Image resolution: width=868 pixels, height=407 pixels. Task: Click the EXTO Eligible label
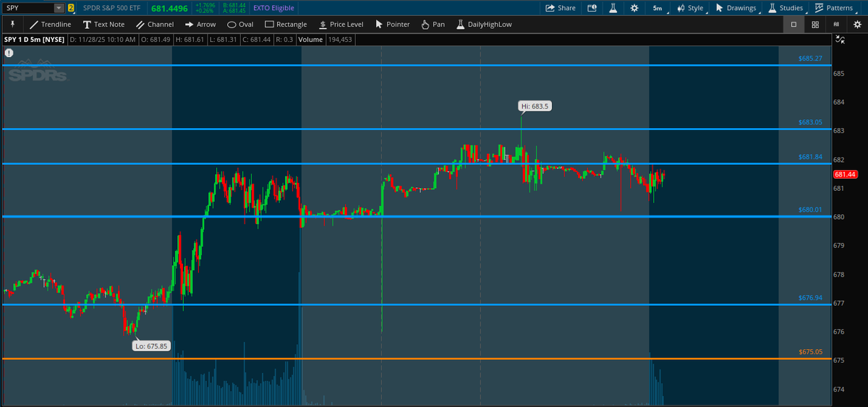point(273,8)
